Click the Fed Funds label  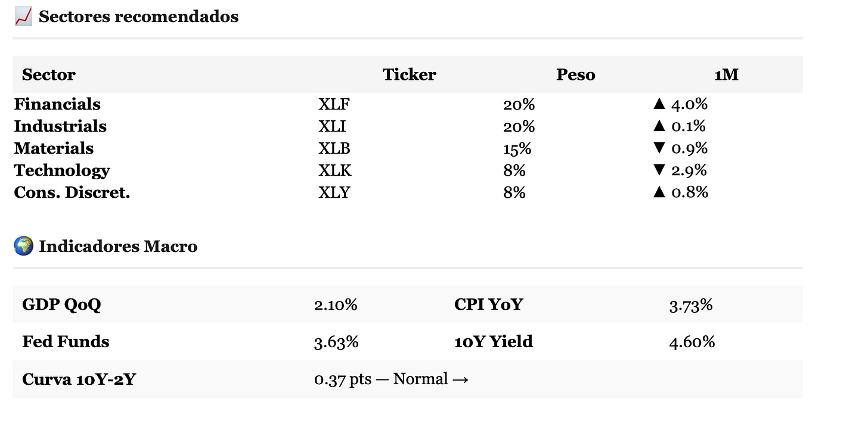66,342
